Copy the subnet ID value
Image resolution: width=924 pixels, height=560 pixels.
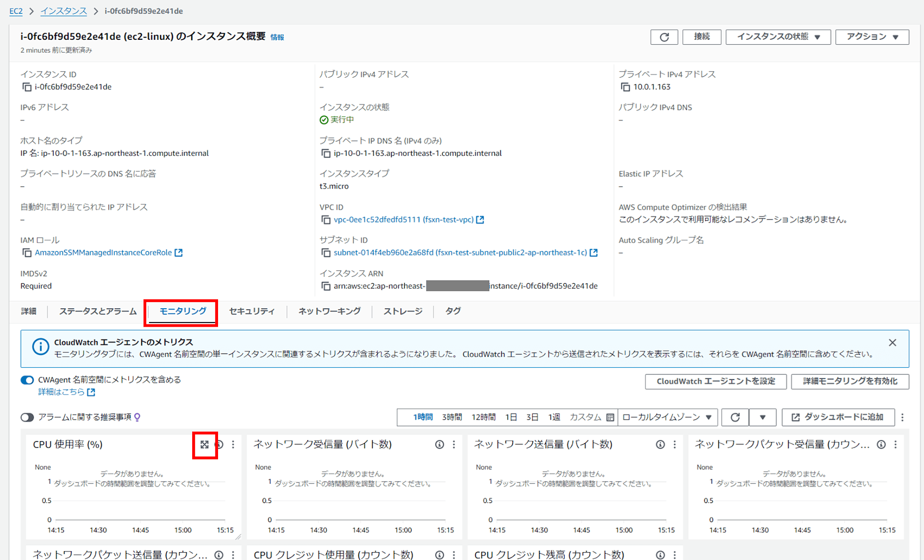(x=326, y=253)
